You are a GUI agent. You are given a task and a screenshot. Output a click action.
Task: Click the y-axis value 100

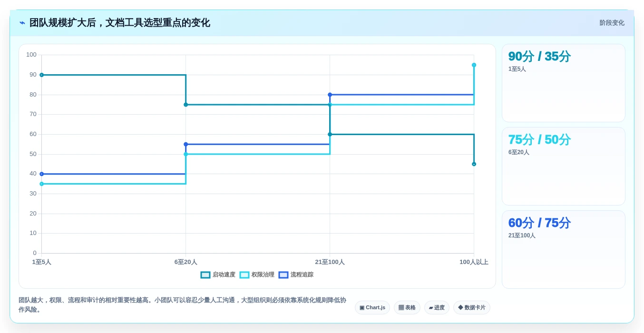click(x=31, y=55)
